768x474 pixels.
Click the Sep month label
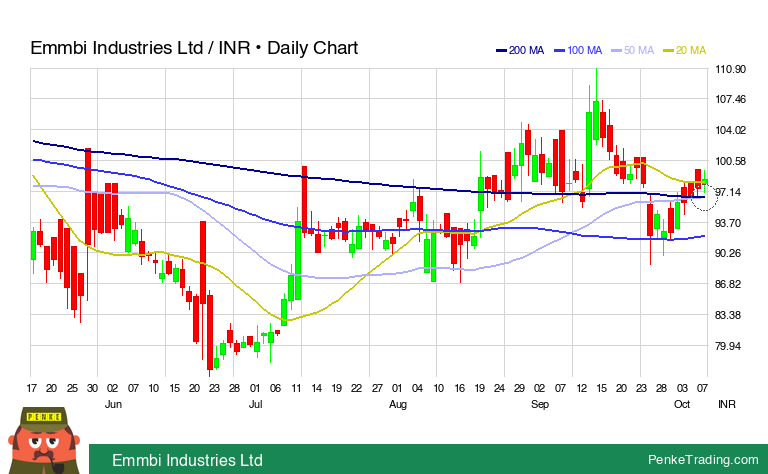tap(540, 404)
